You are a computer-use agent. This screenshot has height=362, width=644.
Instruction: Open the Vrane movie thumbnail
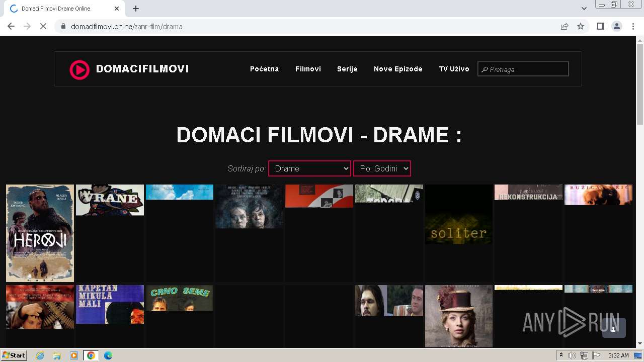[110, 200]
